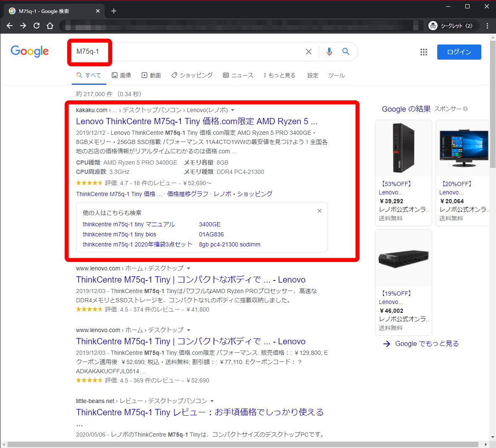Switch to the 画像 tab

(x=121, y=75)
